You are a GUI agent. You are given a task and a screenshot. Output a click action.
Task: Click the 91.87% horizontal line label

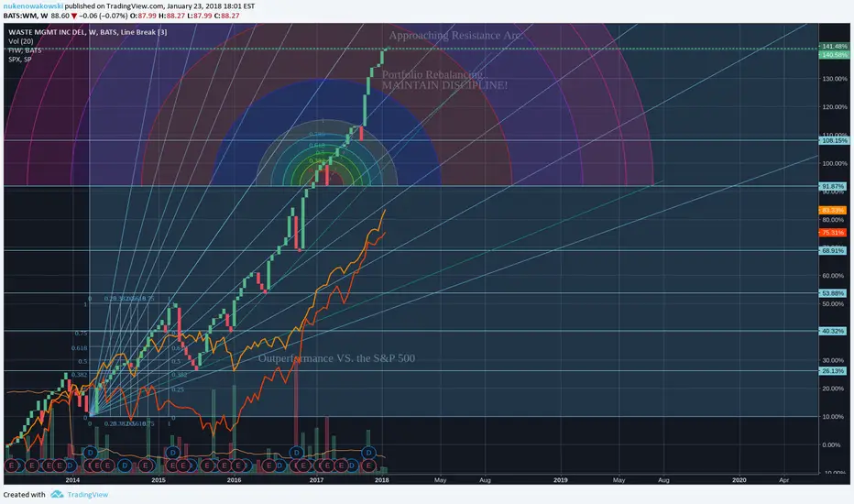(833, 186)
